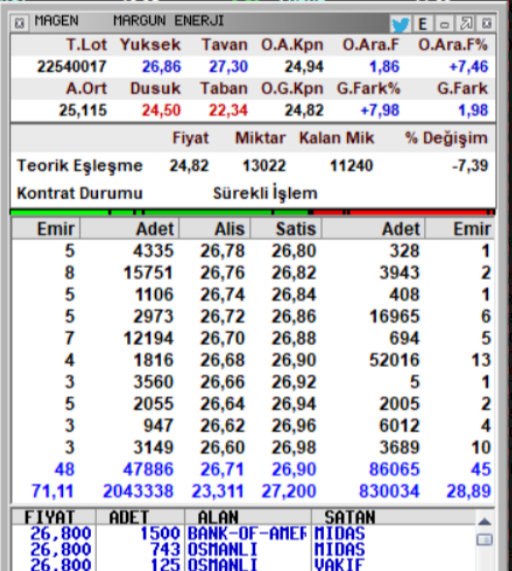Image resolution: width=512 pixels, height=571 pixels.
Task: Select G.Fark% value +7,98
Action: click(380, 110)
